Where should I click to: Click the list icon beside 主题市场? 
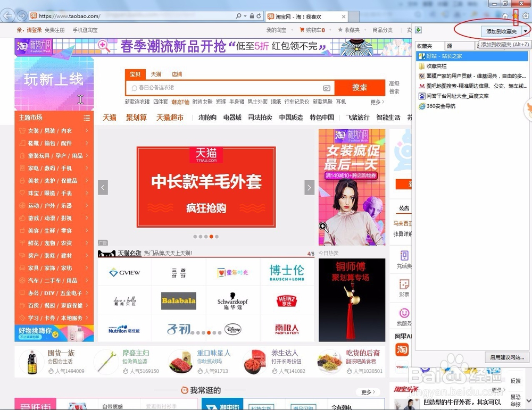pyautogui.click(x=87, y=118)
